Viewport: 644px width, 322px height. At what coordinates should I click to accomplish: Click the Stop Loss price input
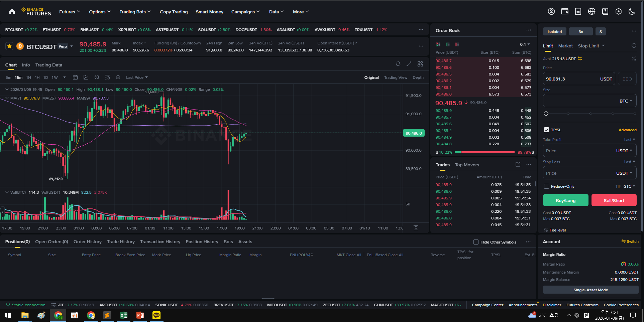click(x=589, y=173)
